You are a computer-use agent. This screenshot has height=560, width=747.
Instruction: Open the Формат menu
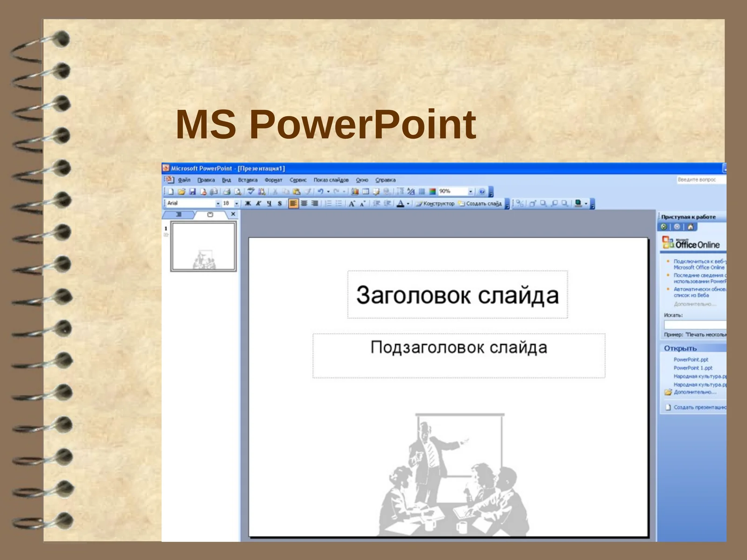[x=273, y=180]
